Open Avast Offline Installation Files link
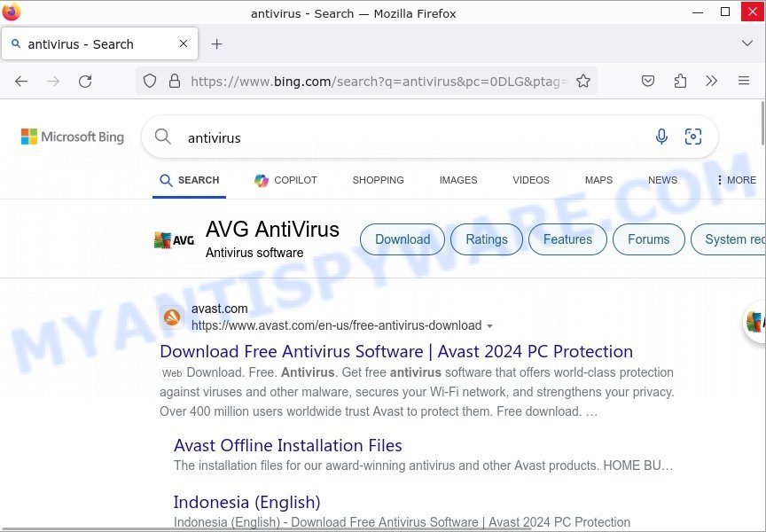The height and width of the screenshot is (532, 766). (288, 445)
